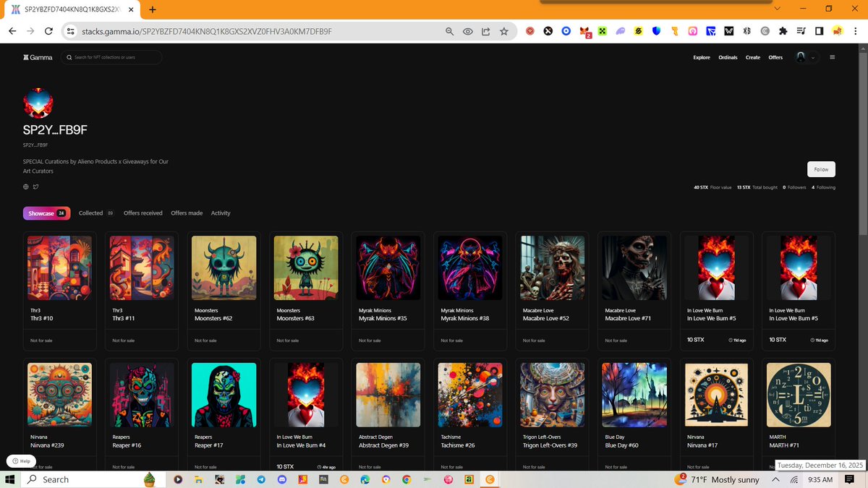Click the page vertical scrollbar
Image resolution: width=868 pixels, height=488 pixels.
[862, 145]
